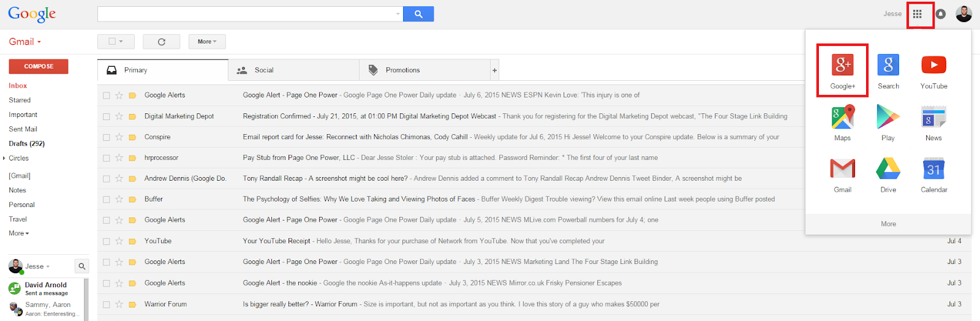Screen dimensions: 980x321
Task: Click the Jesse name link in header
Action: click(892, 14)
